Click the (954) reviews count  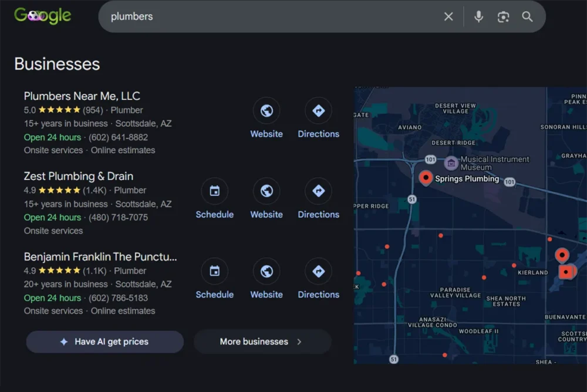[x=93, y=110]
